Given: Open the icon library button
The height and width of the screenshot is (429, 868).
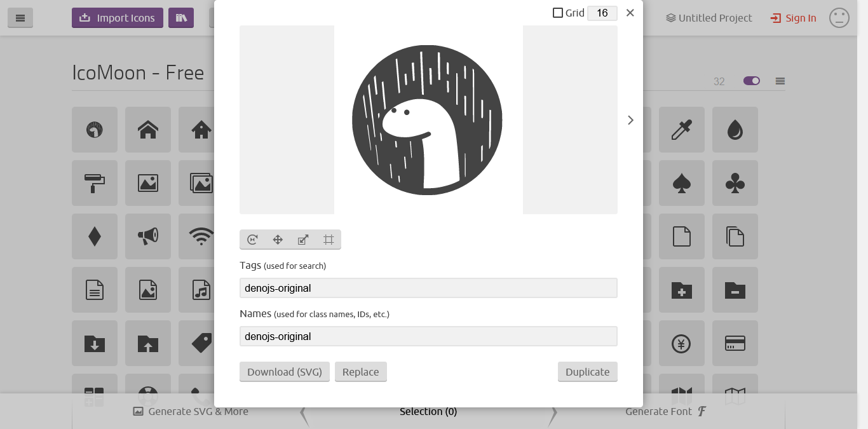Looking at the screenshot, I should click(181, 18).
